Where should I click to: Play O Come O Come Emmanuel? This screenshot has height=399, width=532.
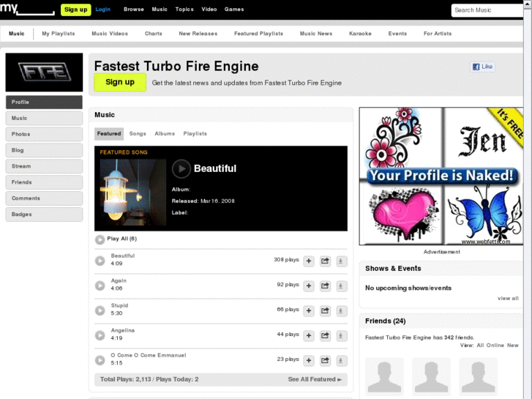click(100, 360)
